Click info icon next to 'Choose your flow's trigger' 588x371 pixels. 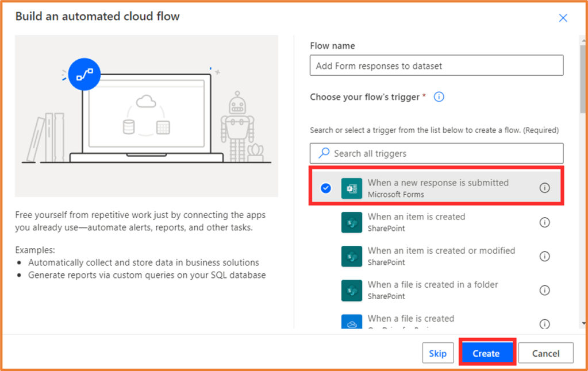click(x=439, y=97)
